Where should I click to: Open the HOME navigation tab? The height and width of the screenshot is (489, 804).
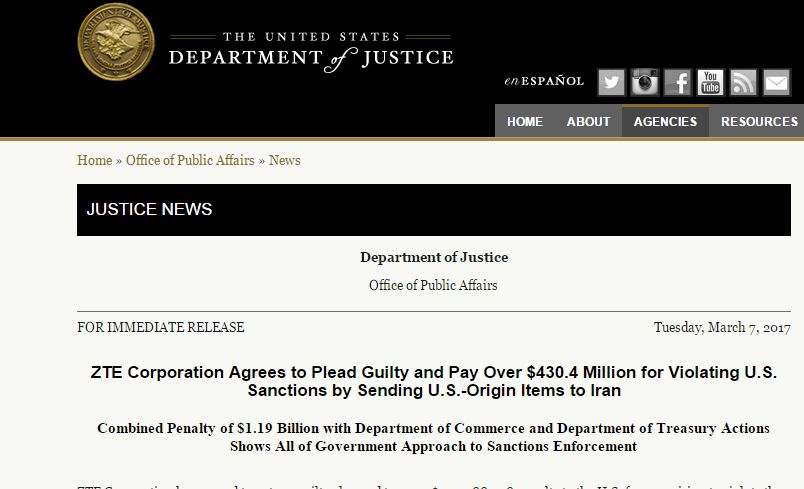point(525,121)
